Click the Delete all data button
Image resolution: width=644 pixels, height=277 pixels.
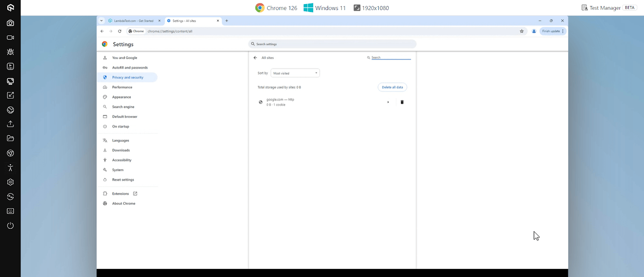[392, 87]
